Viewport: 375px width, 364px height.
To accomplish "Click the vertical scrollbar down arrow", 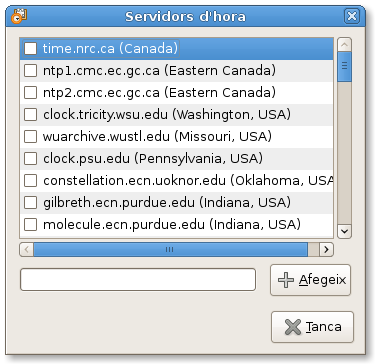I will [x=344, y=231].
